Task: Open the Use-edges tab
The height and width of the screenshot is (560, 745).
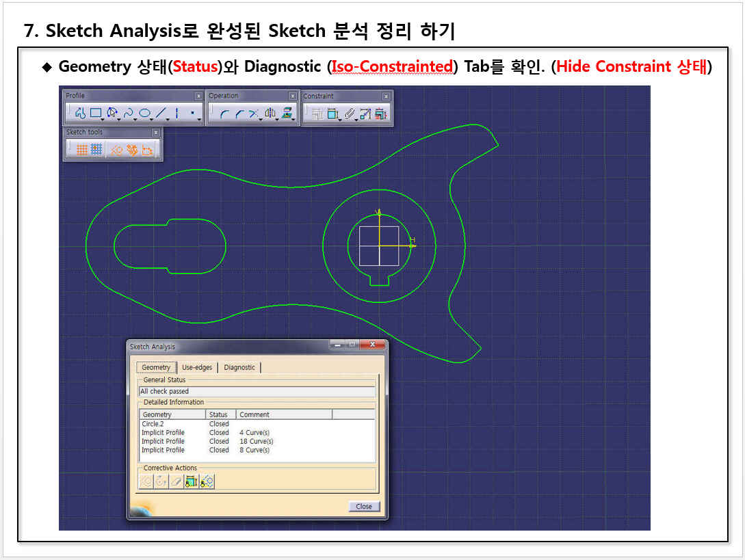Action: [197, 368]
